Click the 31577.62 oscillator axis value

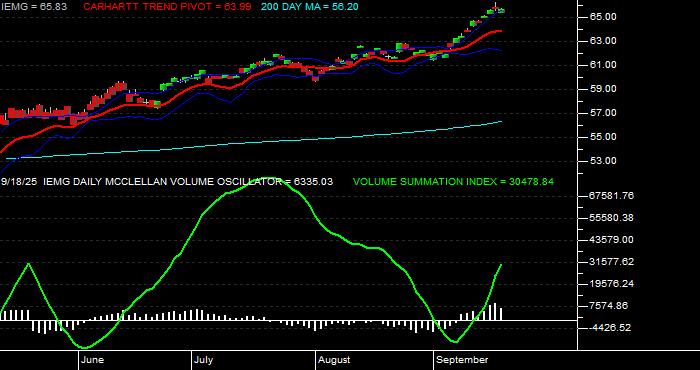[612, 262]
